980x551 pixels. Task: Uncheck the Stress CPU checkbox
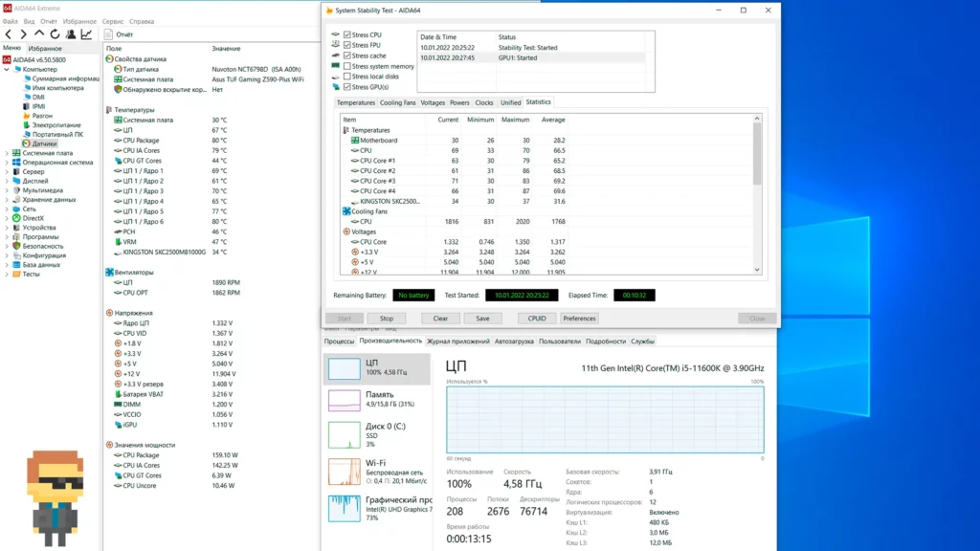(347, 34)
